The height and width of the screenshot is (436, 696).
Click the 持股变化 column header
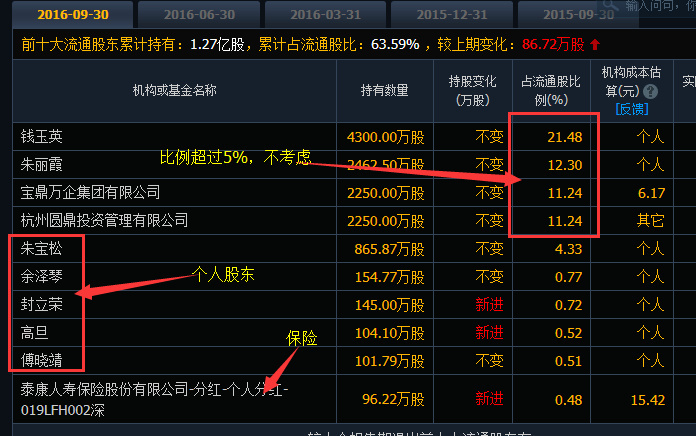(x=467, y=91)
